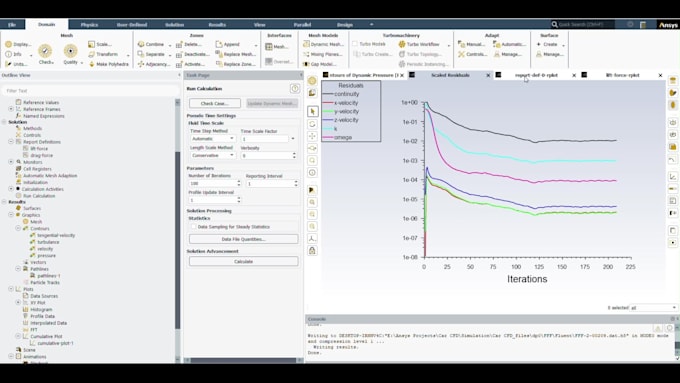Collapse the Report Definitions tree node
The width and height of the screenshot is (680, 383).
click(x=11, y=142)
